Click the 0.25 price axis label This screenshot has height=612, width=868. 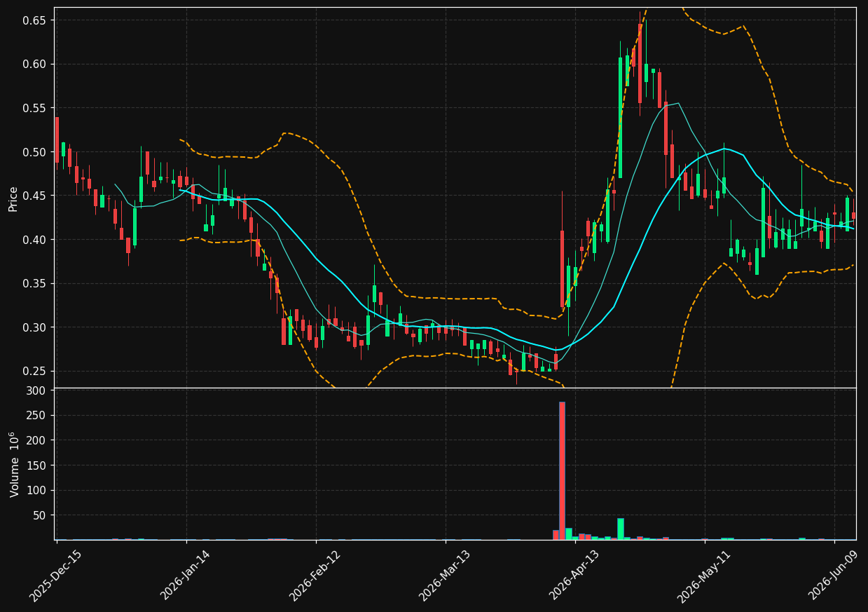pyautogui.click(x=34, y=371)
